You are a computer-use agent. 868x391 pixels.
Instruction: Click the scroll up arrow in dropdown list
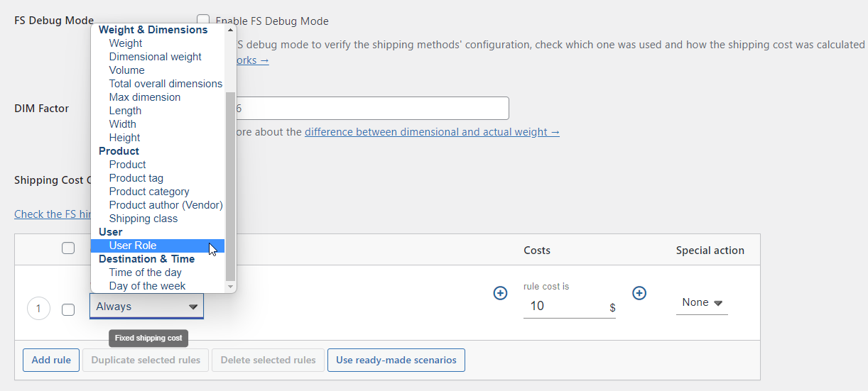[230, 30]
